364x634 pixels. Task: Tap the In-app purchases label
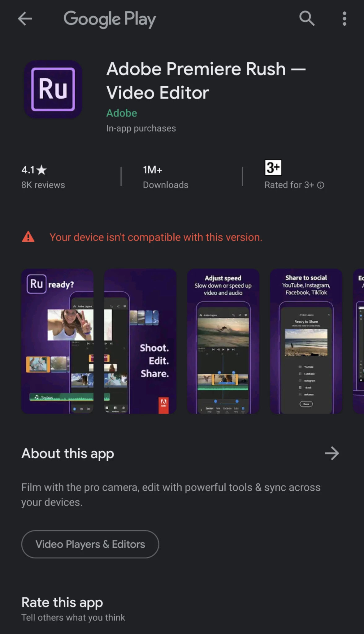[x=141, y=128]
